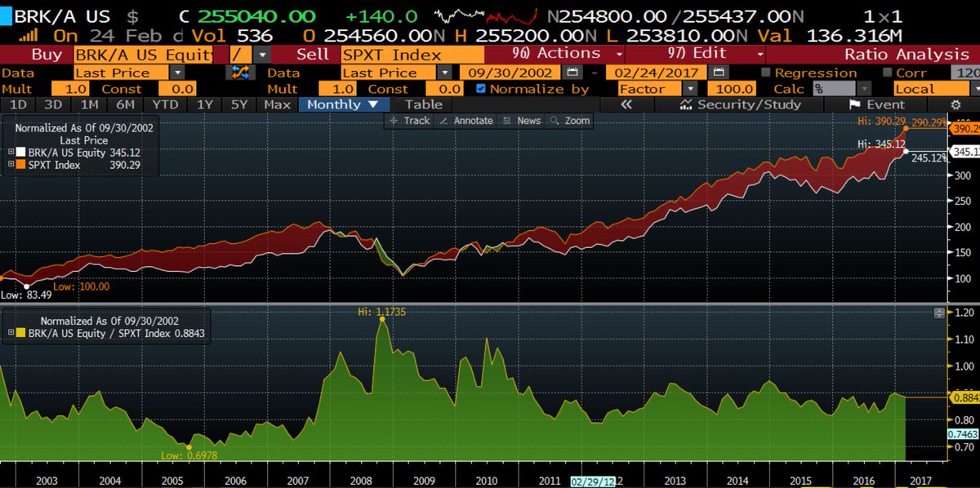The height and width of the screenshot is (488, 980).
Task: Click the Event flag button
Action: (x=877, y=104)
